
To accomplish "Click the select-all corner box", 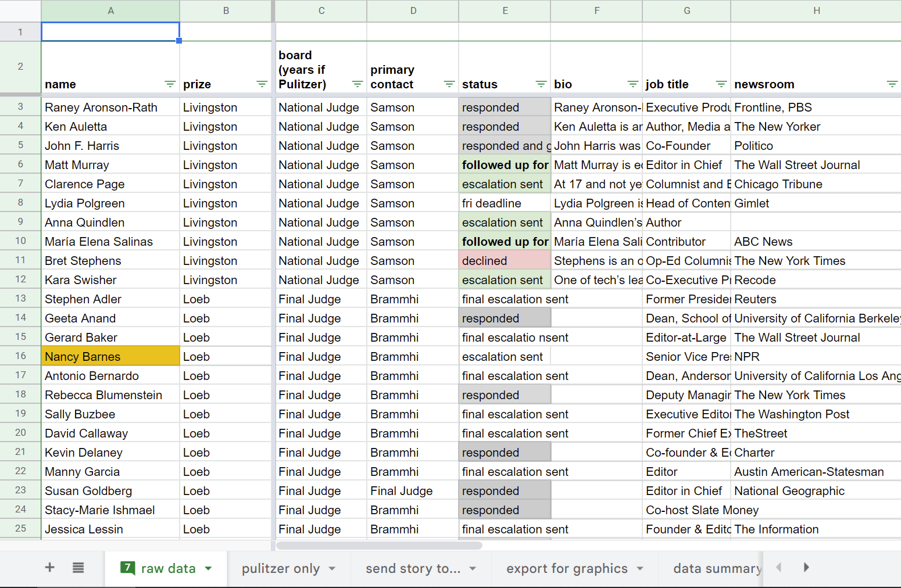I will pos(20,10).
